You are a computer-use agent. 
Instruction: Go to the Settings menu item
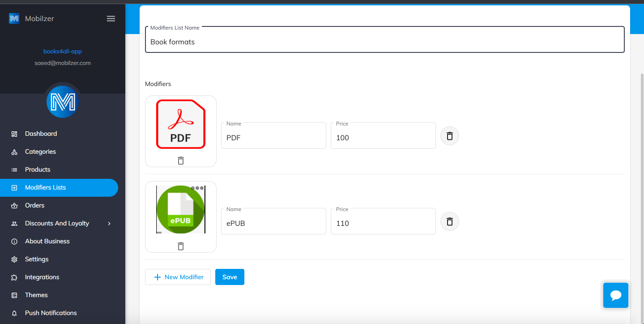(59, 259)
